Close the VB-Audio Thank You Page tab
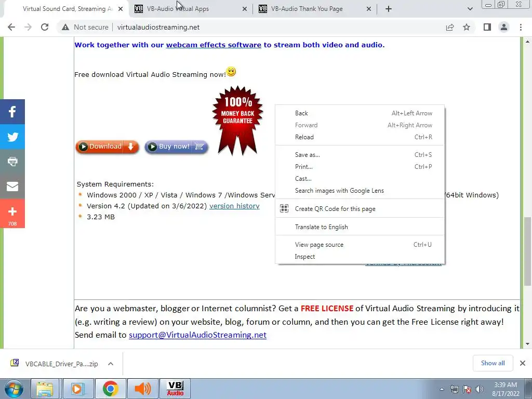 (369, 9)
